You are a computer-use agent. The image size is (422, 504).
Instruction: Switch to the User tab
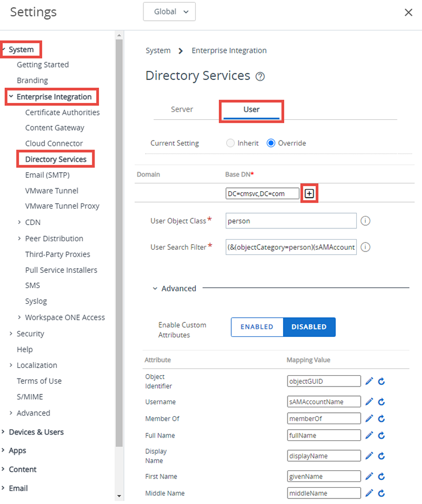pyautogui.click(x=251, y=110)
